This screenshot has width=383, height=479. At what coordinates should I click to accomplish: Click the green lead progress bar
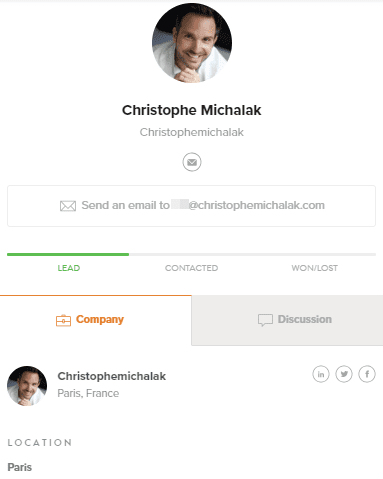tap(68, 254)
